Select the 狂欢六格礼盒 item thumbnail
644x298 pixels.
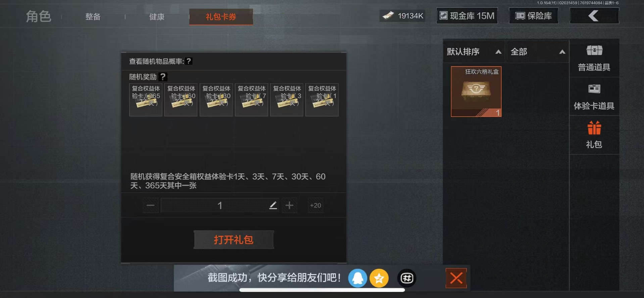click(x=476, y=91)
